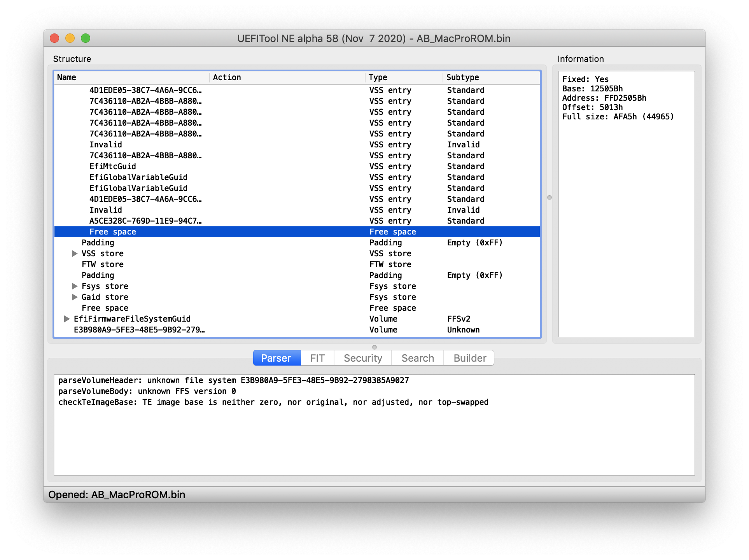Click the green zoom window button
749x560 pixels.
click(x=86, y=38)
